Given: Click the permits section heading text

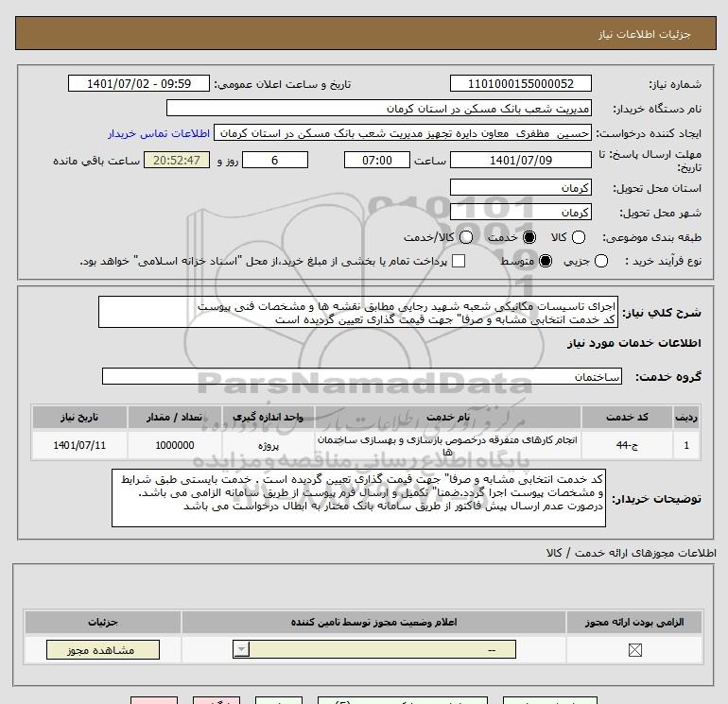Looking at the screenshot, I should [631, 553].
